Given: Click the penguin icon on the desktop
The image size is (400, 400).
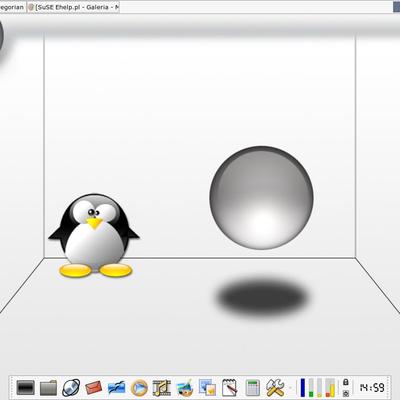Looking at the screenshot, I should point(94,235).
